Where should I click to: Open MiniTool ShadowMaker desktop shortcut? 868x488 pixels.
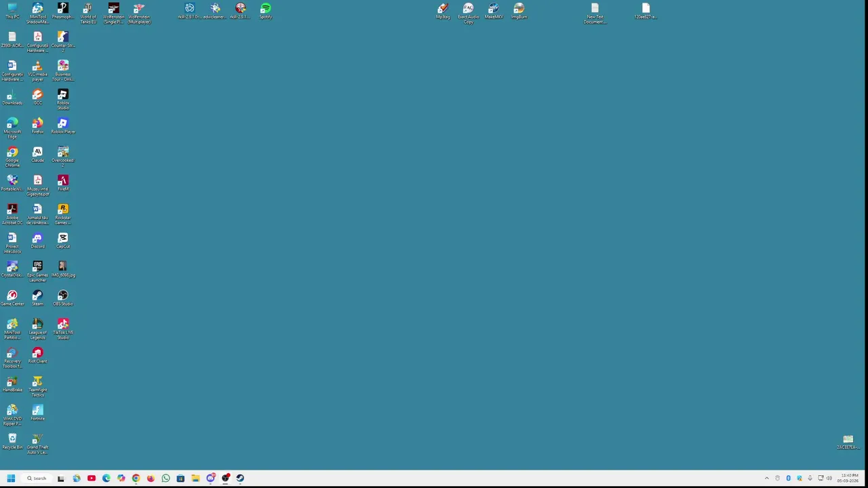37,14
